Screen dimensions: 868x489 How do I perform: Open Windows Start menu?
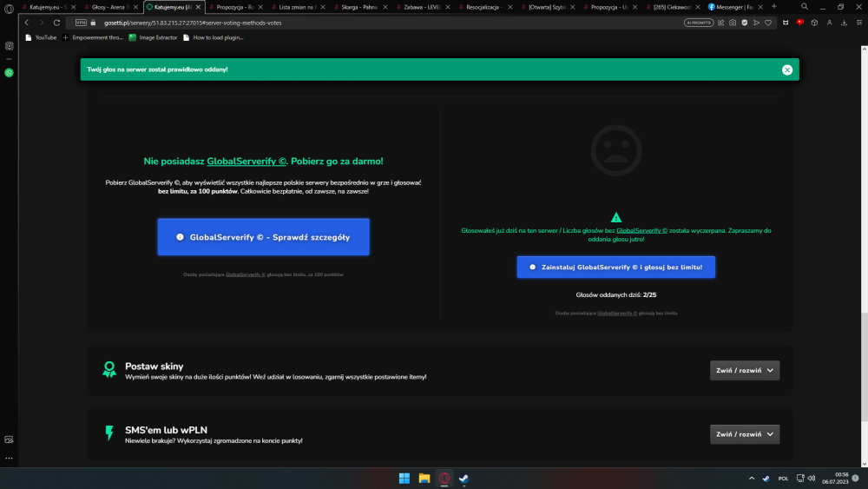pos(404,479)
